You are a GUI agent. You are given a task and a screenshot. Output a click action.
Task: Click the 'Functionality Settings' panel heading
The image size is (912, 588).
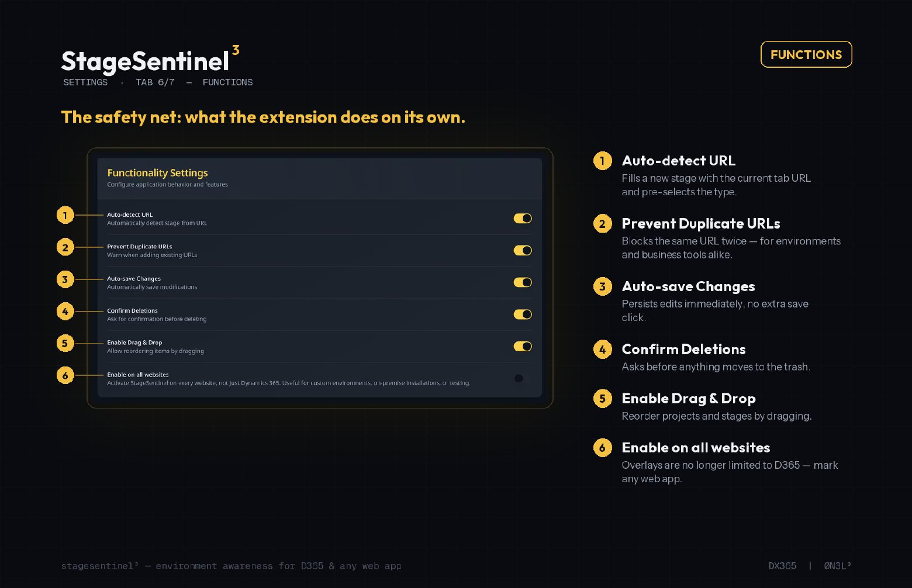157,172
